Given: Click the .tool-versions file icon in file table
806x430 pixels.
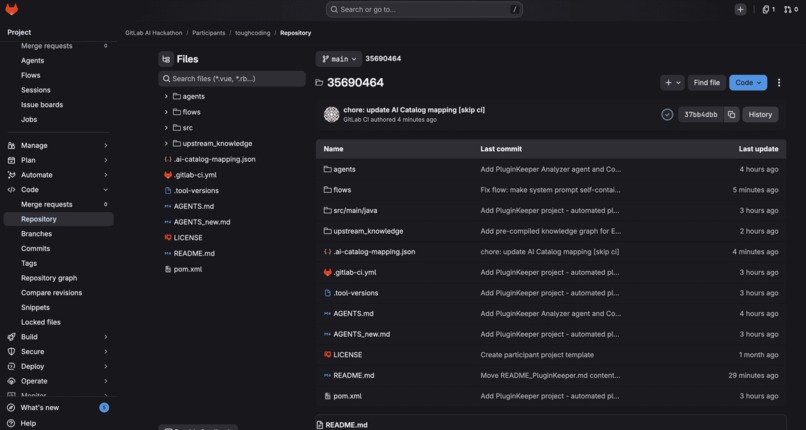Looking at the screenshot, I should pos(327,293).
